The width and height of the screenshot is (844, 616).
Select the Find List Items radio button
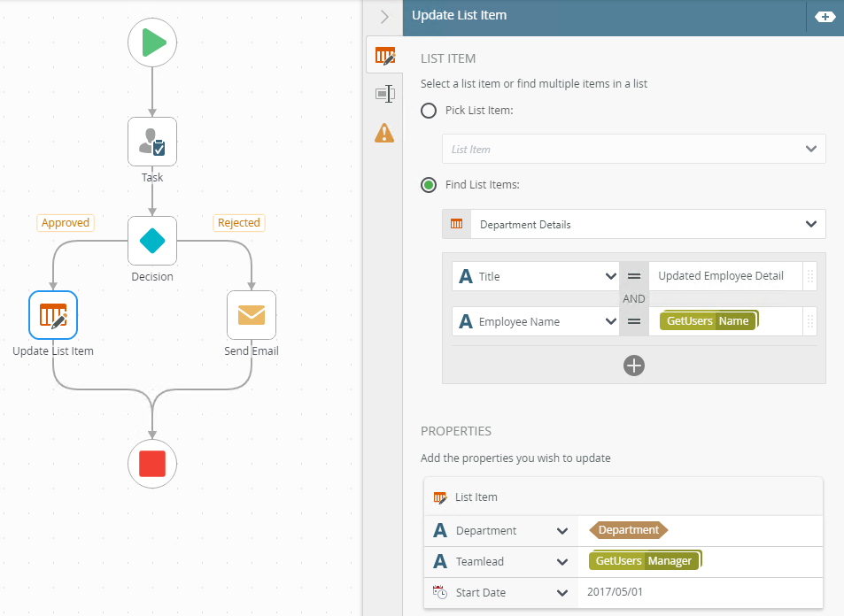(x=429, y=185)
